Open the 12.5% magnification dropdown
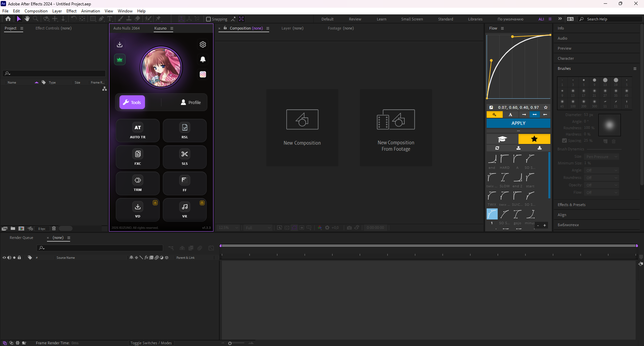The image size is (644, 346). pyautogui.click(x=228, y=228)
